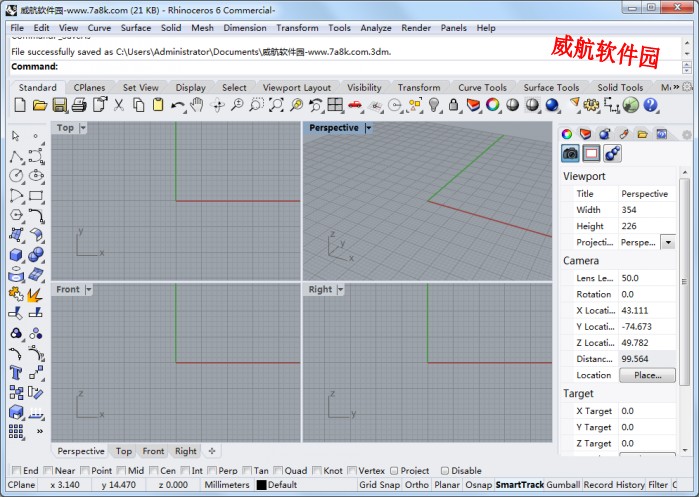
Task: Click the Rotate view icon
Action: 218,106
